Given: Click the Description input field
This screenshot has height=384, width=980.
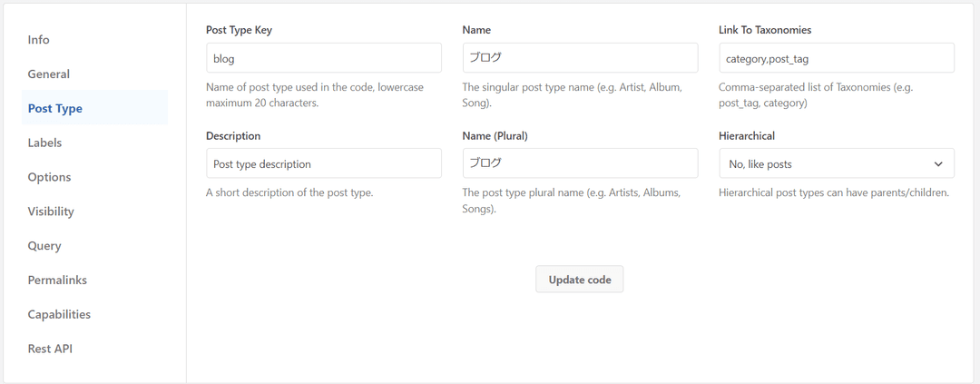Looking at the screenshot, I should click(x=324, y=163).
